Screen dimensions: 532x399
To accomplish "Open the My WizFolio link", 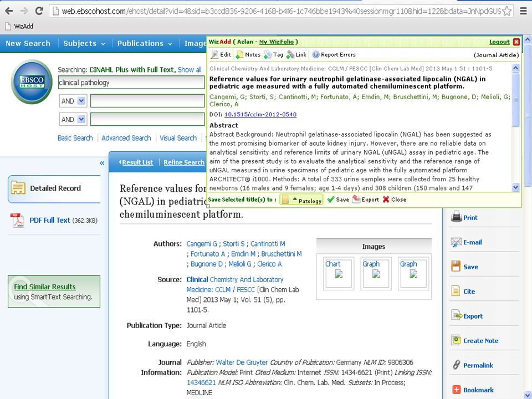I will click(x=277, y=42).
